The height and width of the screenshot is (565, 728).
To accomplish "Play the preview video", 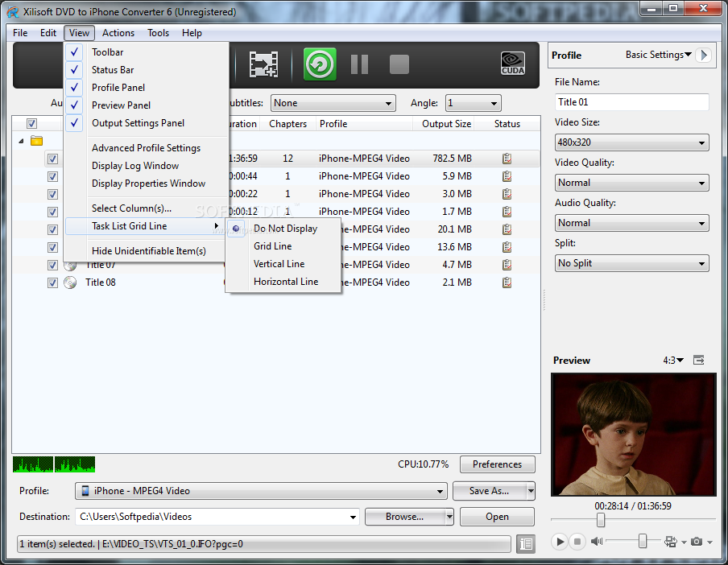I will (x=560, y=542).
